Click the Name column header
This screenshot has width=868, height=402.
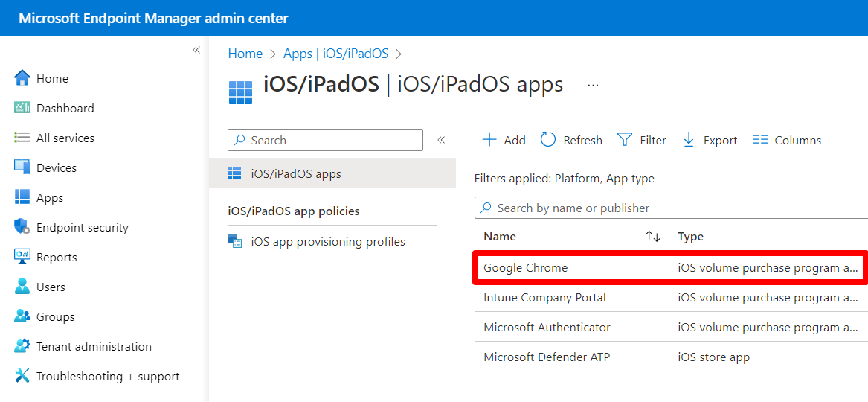[x=500, y=237]
